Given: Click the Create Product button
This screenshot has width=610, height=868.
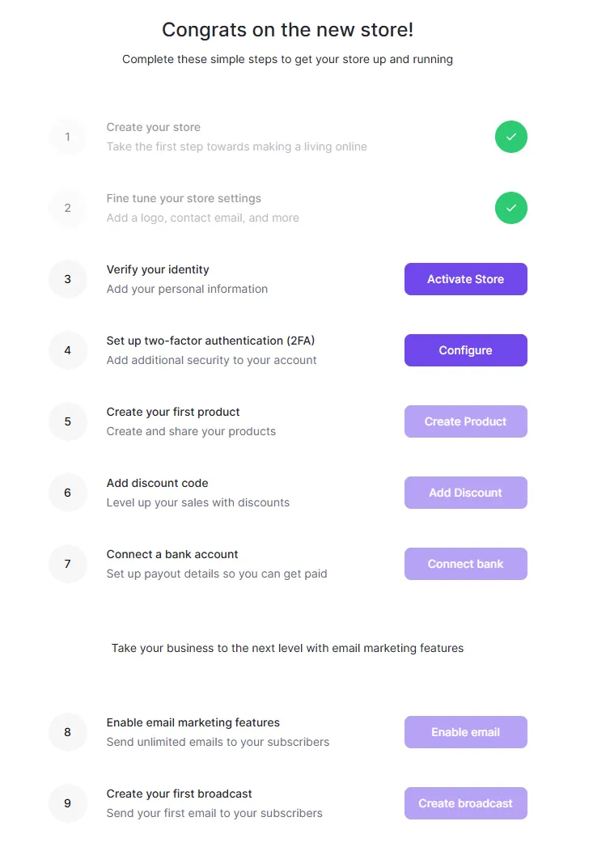Looking at the screenshot, I should [465, 421].
